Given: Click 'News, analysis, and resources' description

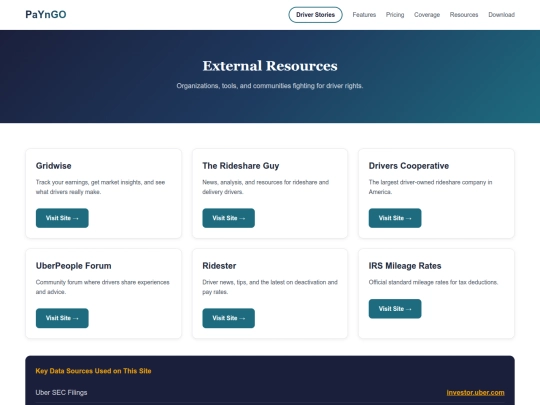Looking at the screenshot, I should (x=266, y=187).
